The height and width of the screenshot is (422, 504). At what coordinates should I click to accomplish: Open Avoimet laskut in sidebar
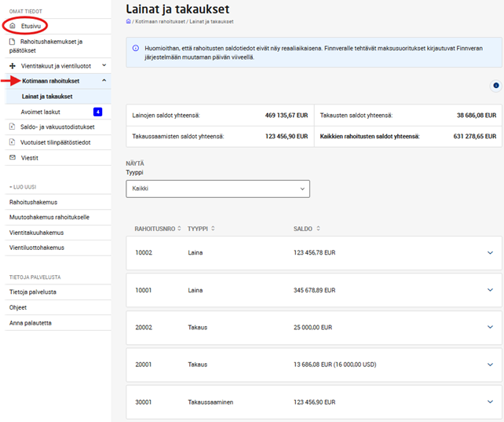42,112
